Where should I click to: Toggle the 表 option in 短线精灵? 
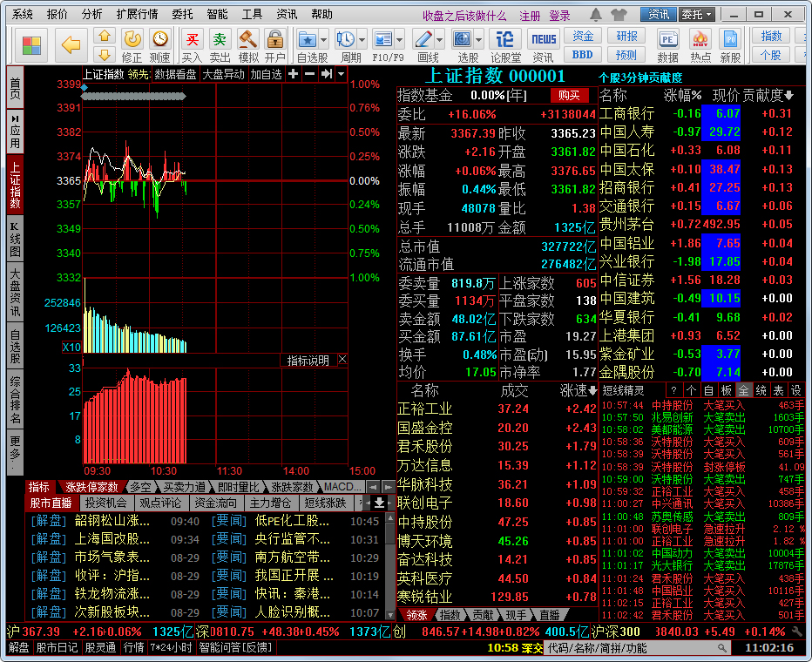(x=778, y=390)
